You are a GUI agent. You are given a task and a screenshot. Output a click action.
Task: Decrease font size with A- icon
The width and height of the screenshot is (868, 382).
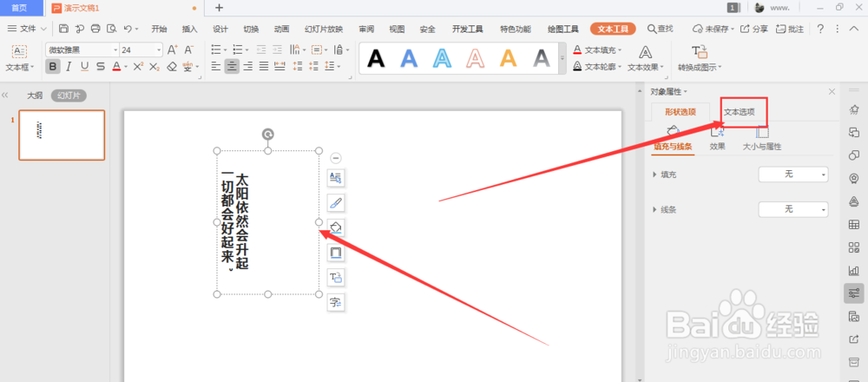[x=189, y=49]
